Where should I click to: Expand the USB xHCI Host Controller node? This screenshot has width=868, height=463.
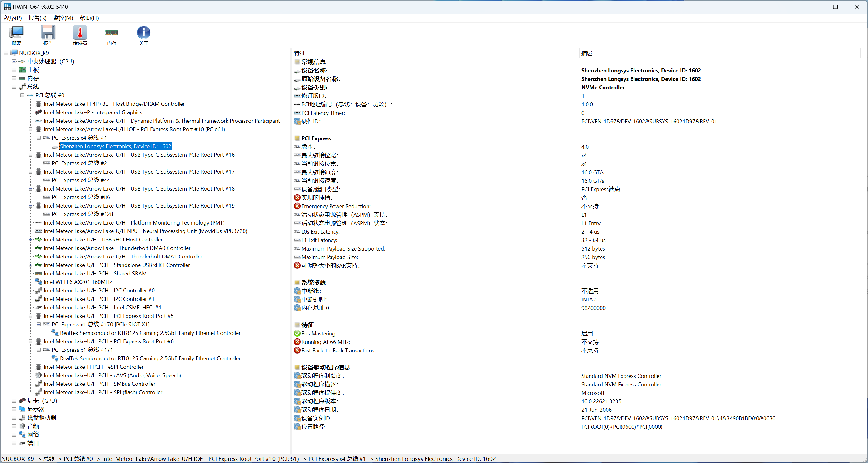30,239
